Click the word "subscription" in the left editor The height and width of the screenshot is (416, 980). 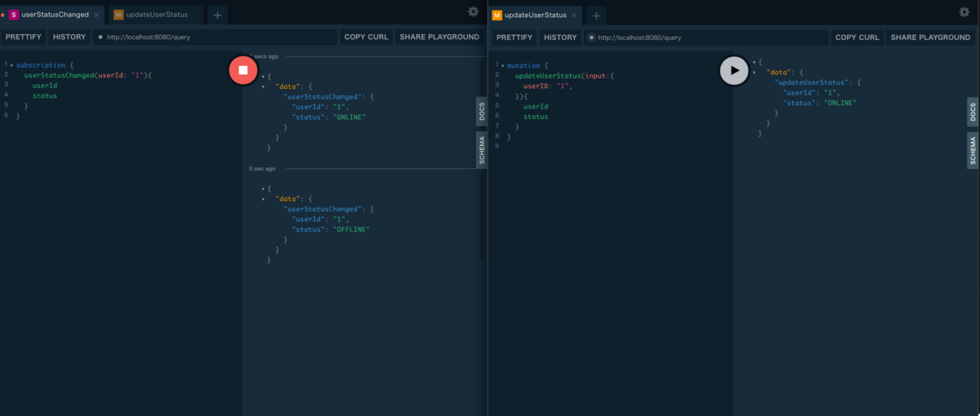[39, 65]
